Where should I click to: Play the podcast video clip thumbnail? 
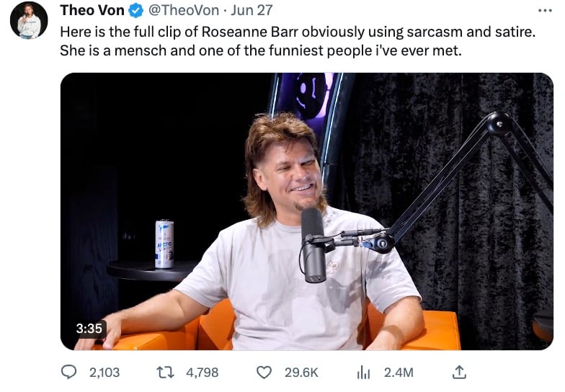click(x=307, y=211)
